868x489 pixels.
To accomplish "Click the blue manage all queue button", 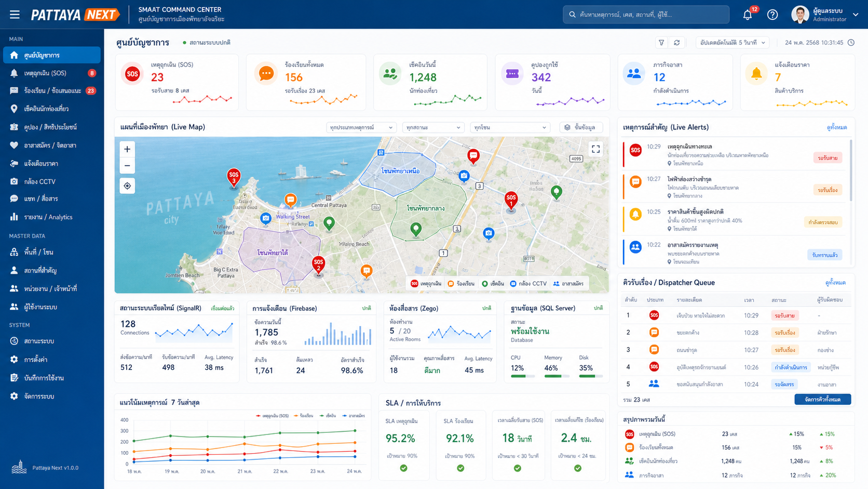I will [823, 399].
